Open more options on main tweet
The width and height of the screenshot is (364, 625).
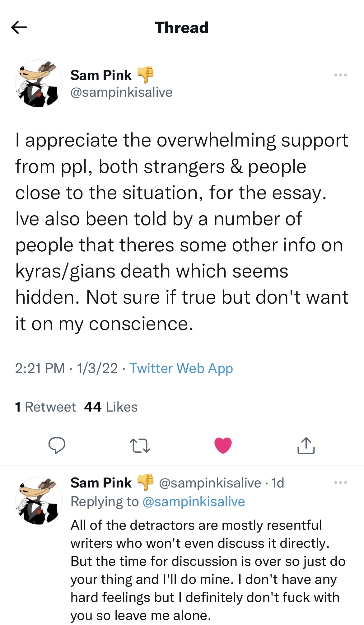tap(340, 75)
